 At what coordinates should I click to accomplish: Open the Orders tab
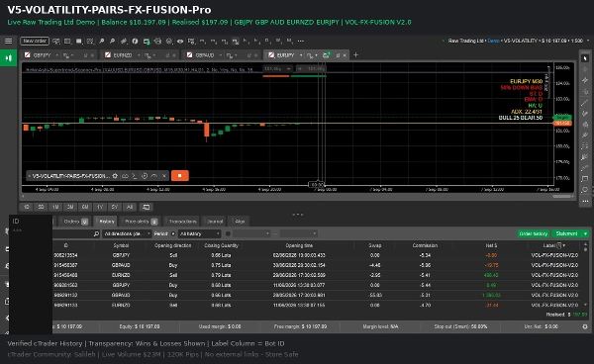point(75,222)
